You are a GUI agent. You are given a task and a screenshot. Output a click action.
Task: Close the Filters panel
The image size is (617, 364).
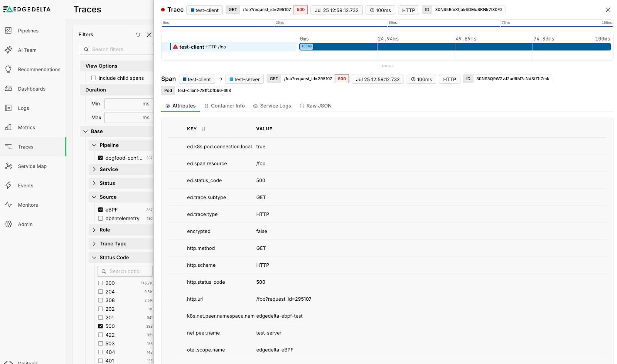(149, 35)
